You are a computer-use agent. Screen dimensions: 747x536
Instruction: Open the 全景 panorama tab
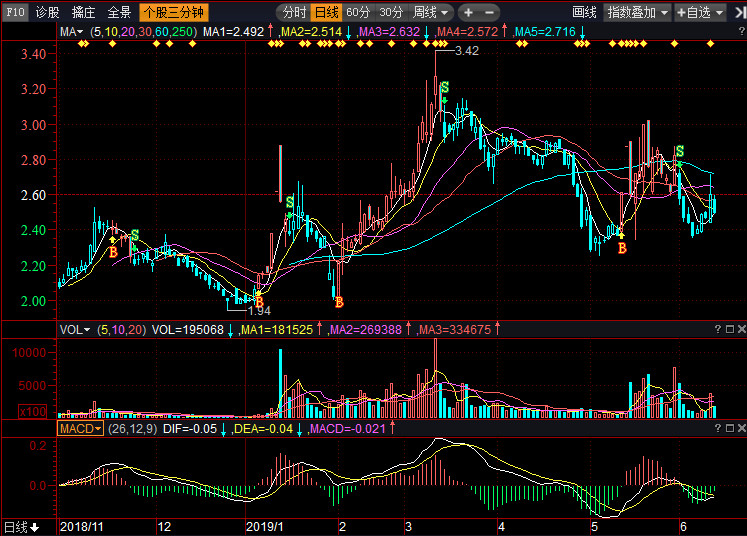coord(119,13)
